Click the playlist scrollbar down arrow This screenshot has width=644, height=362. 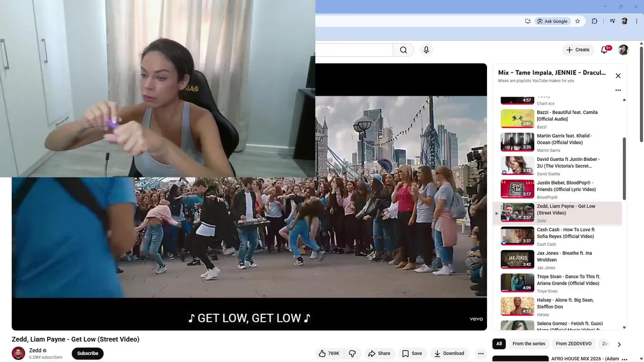point(624,328)
